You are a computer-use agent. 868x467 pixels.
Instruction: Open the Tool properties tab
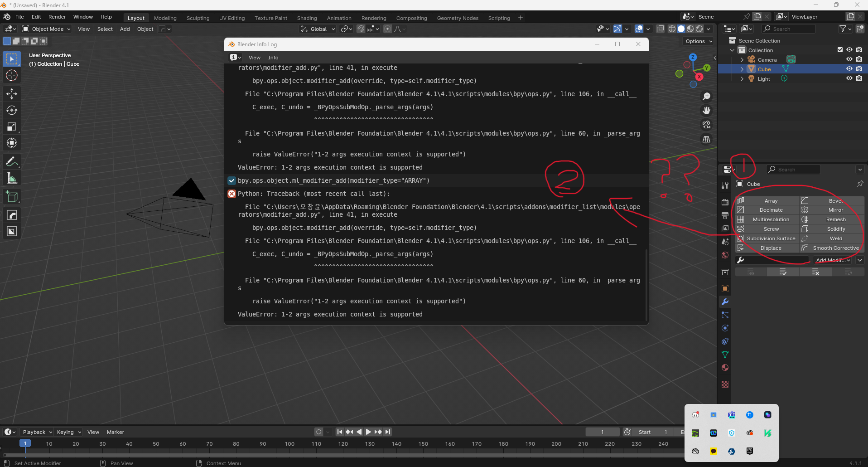click(x=725, y=185)
